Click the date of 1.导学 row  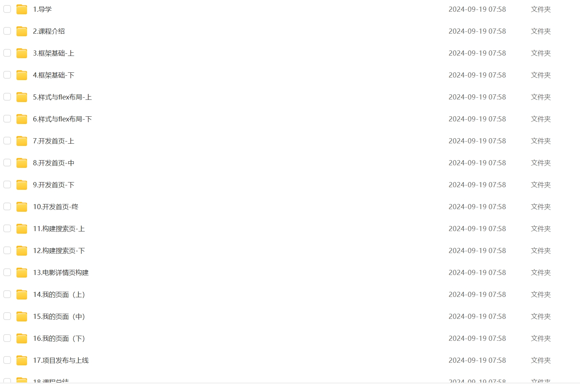coord(477,9)
